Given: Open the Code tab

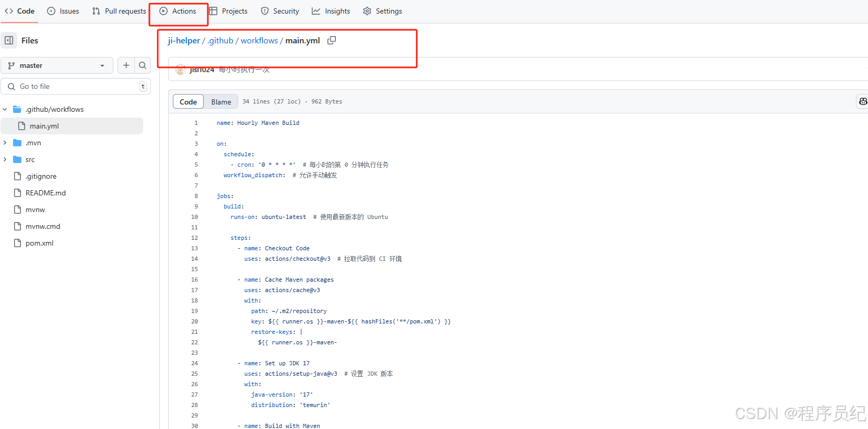Looking at the screenshot, I should pos(19,11).
